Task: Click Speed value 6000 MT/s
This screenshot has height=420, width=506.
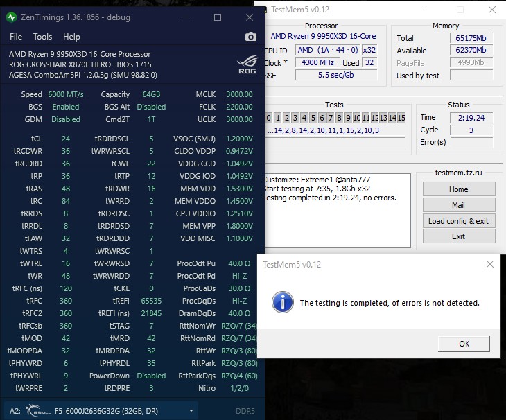Action: pos(66,94)
